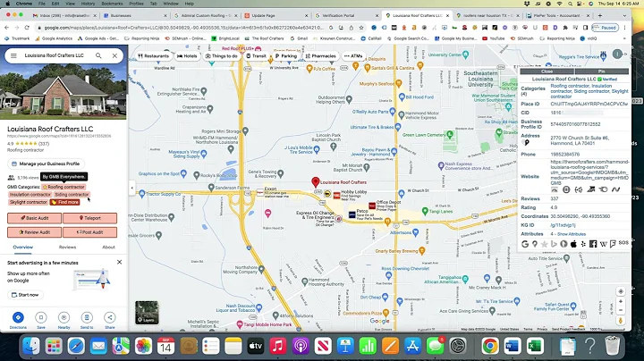Filter map by Restaurants chip

coord(154,55)
